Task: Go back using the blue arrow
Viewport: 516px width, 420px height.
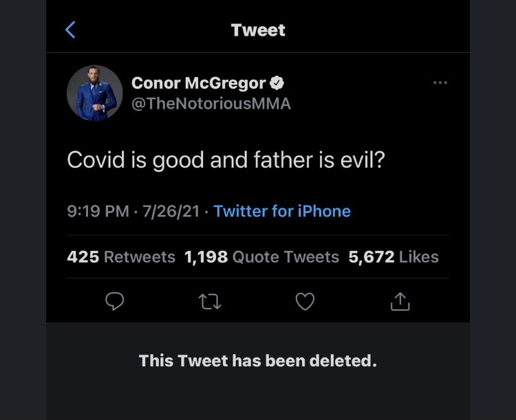Action: tap(69, 30)
